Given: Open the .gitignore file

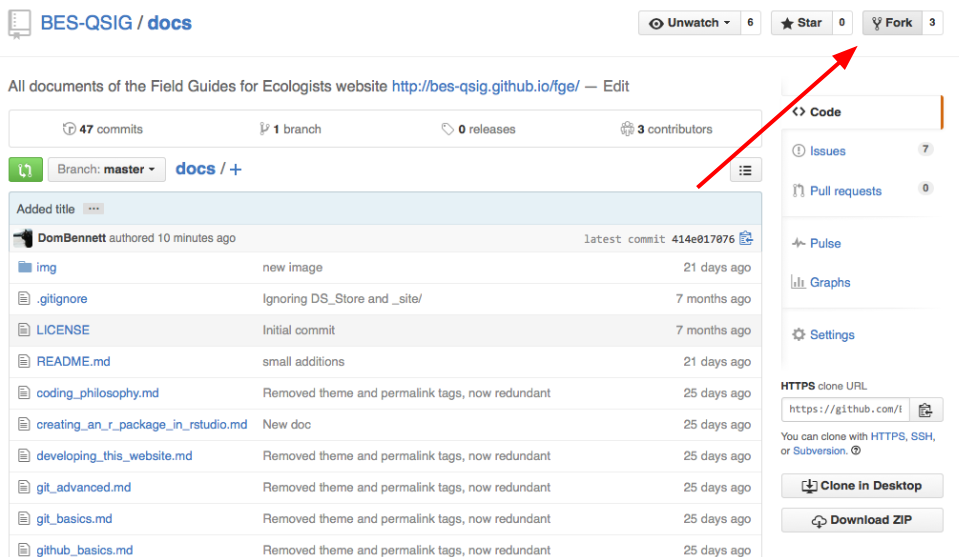Looking at the screenshot, I should pos(62,298).
